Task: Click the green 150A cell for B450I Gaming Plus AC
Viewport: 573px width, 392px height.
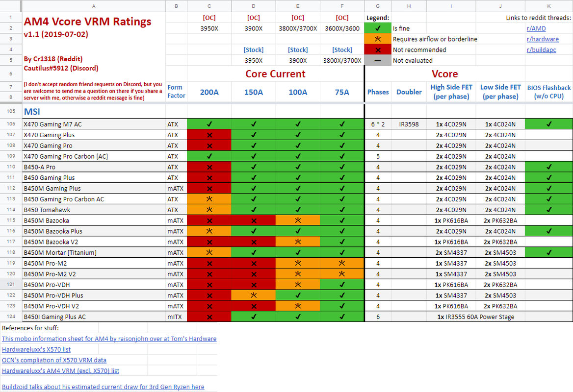Action: pos(254,317)
